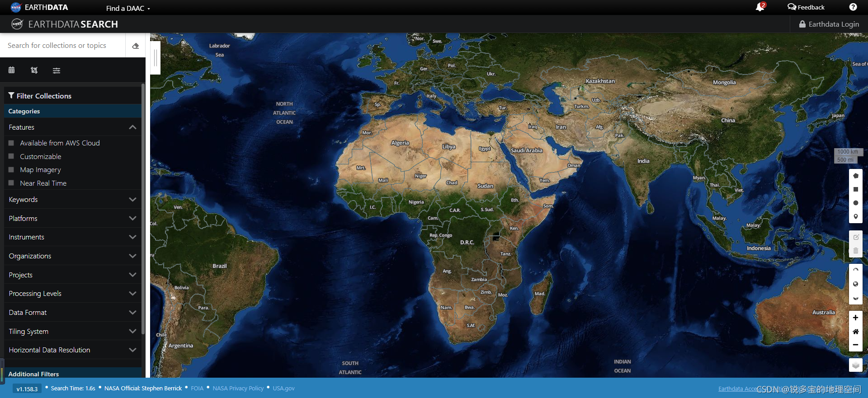Enable the Near Real Time filter
The width and height of the screenshot is (868, 398).
tap(11, 183)
